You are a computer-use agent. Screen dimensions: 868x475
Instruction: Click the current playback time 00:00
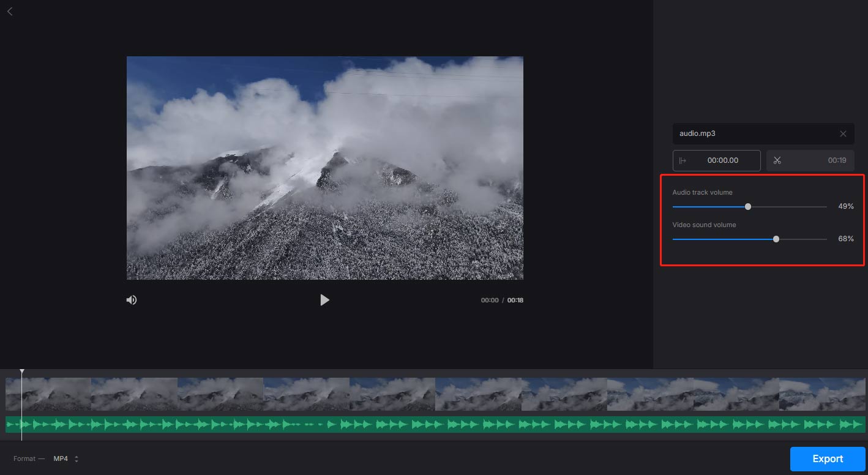tap(490, 301)
